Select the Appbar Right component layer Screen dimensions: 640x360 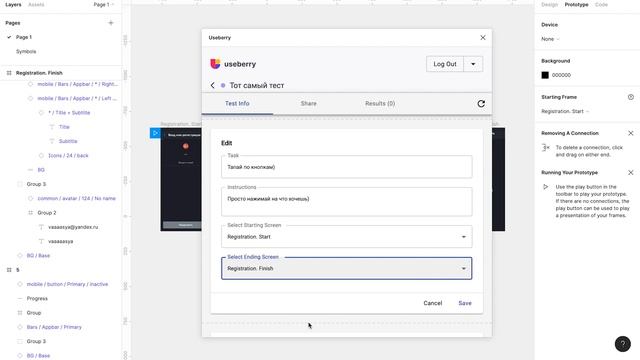(x=77, y=84)
